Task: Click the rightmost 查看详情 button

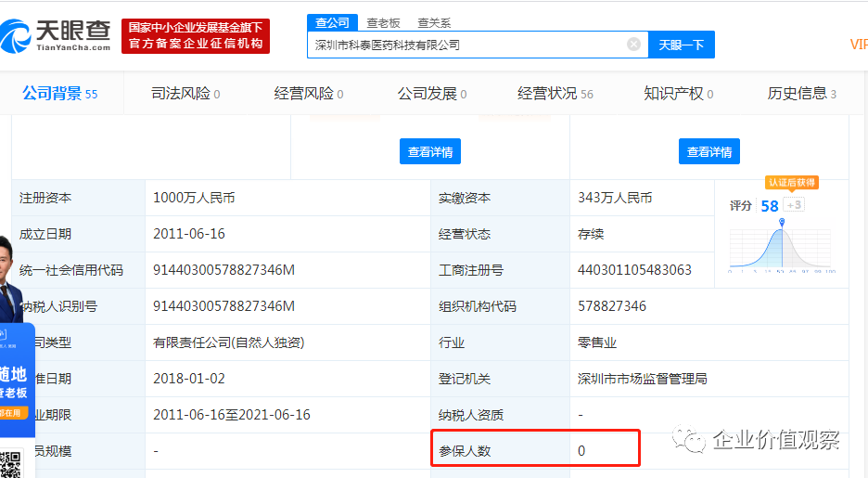Action: pyautogui.click(x=709, y=151)
